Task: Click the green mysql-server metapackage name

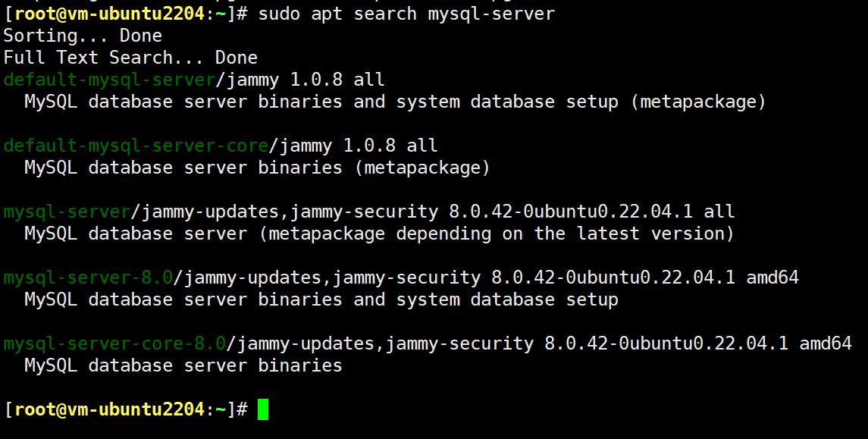Action: click(67, 212)
